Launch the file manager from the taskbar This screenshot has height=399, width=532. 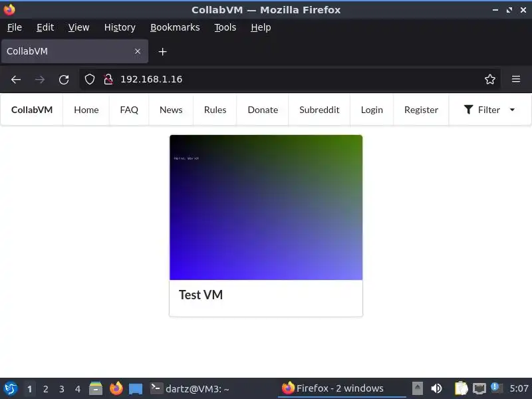pyautogui.click(x=96, y=388)
